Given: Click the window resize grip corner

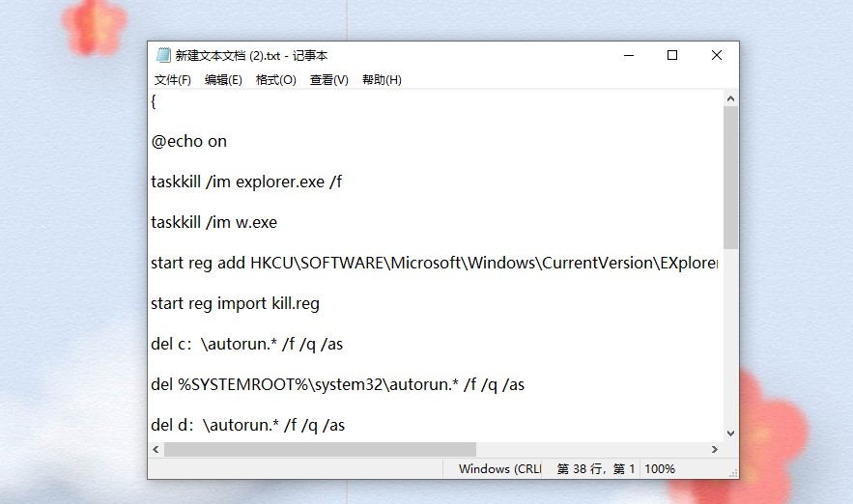Looking at the screenshot, I should (x=733, y=473).
